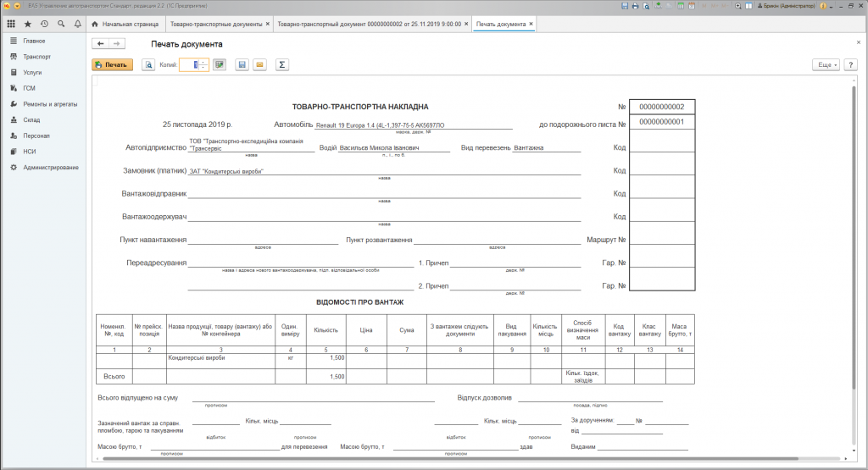This screenshot has width=868, height=470.
Task: Close the Печать документа tab
Action: coord(531,24)
